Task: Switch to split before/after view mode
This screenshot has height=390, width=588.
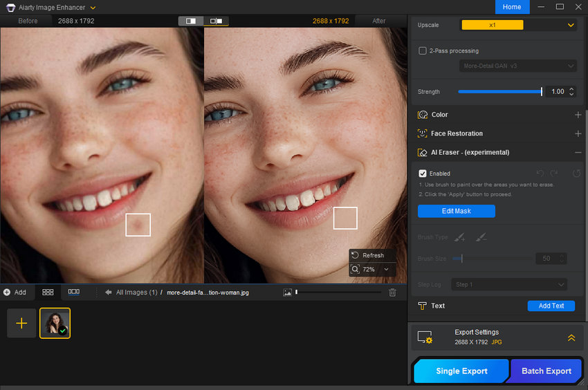Action: [x=191, y=21]
